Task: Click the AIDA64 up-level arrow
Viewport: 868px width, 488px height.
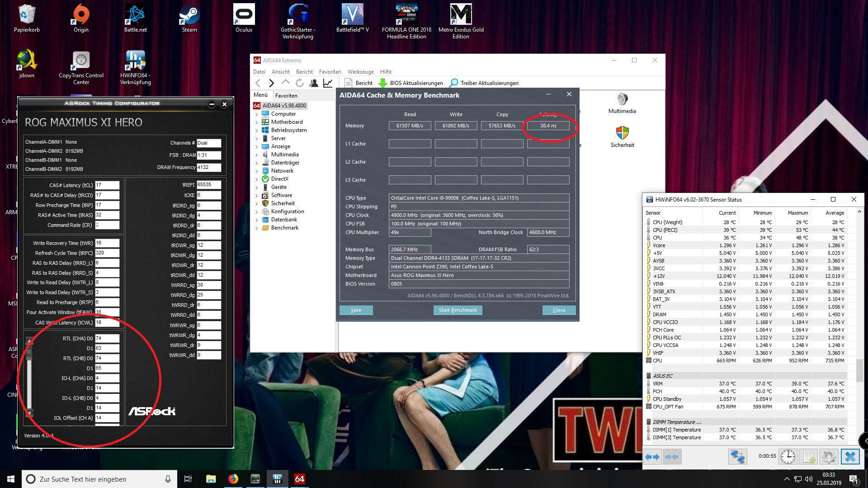Action: click(x=285, y=83)
